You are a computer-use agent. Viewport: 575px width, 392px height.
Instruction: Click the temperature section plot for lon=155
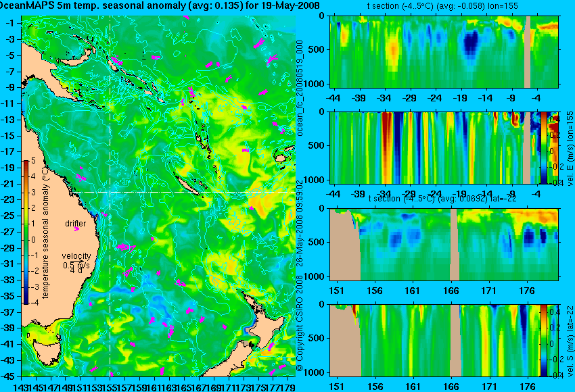pos(444,51)
